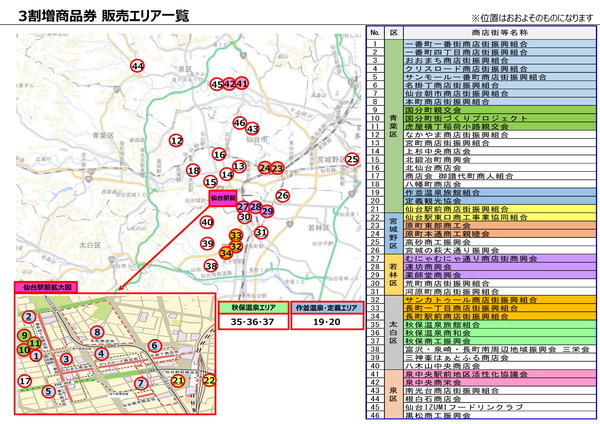
Task: Click row 八木山中央商店会
Action: [500, 366]
